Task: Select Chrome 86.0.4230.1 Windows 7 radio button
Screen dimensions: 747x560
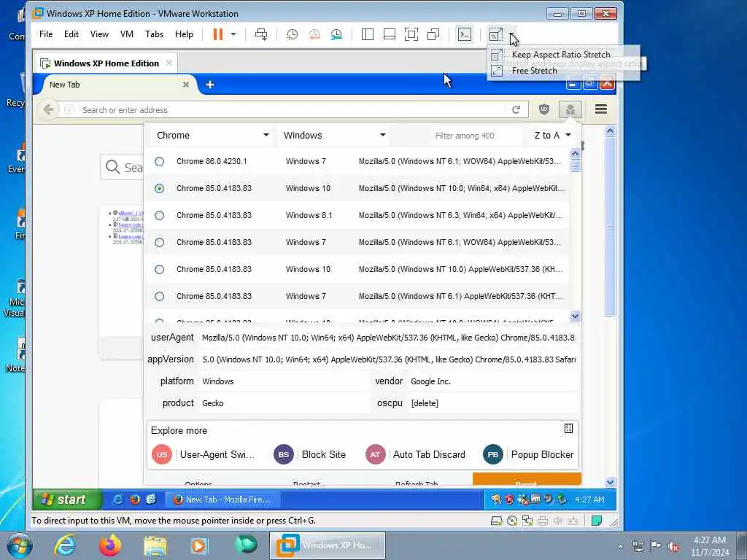Action: click(x=159, y=161)
